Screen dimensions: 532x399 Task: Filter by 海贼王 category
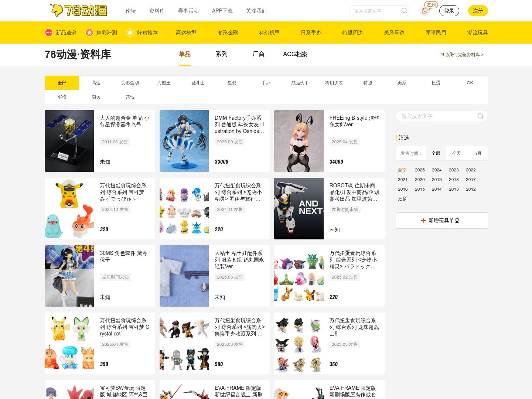[x=164, y=83]
